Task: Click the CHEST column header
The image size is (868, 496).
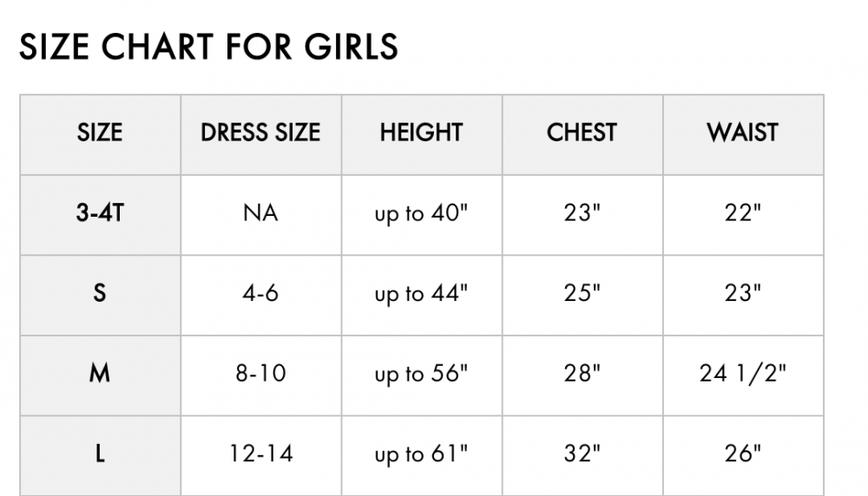Action: 582,134
